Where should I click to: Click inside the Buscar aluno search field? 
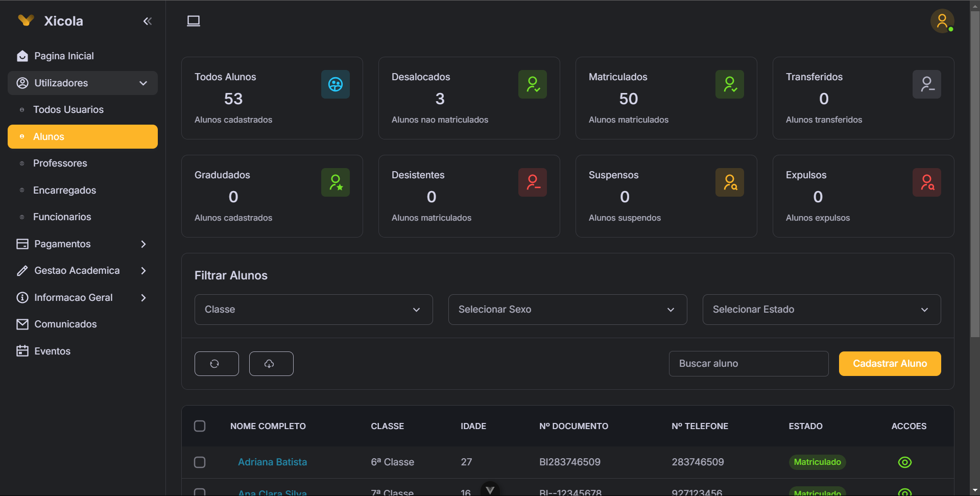coord(748,363)
